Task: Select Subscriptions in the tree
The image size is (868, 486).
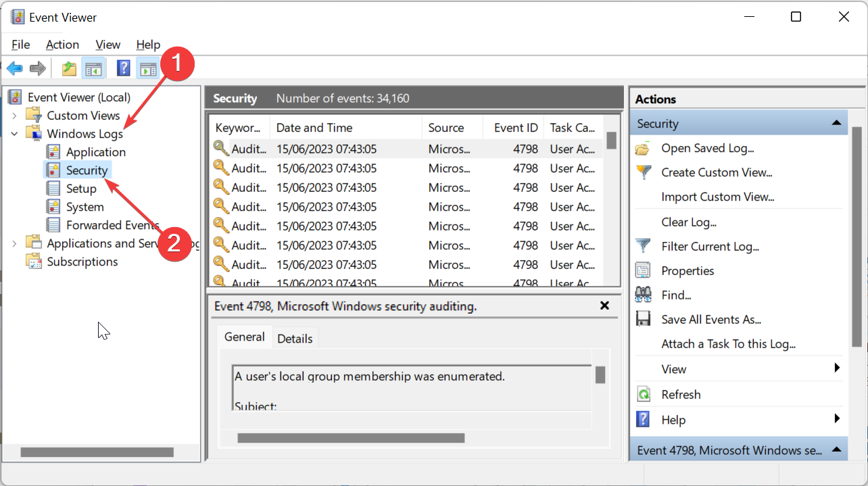Action: pyautogui.click(x=82, y=262)
